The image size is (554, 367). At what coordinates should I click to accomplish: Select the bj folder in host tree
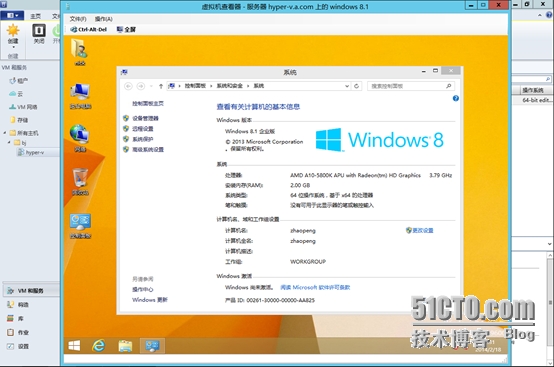tap(20, 143)
